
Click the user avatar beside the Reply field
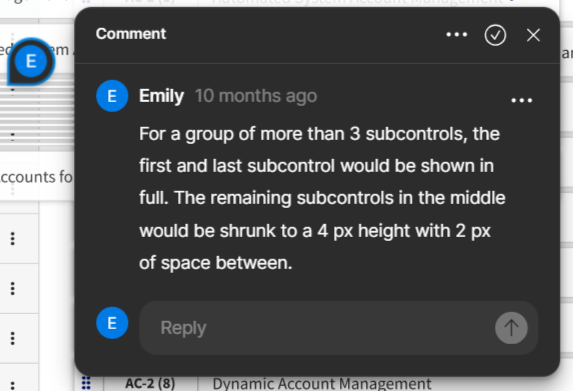click(x=112, y=323)
